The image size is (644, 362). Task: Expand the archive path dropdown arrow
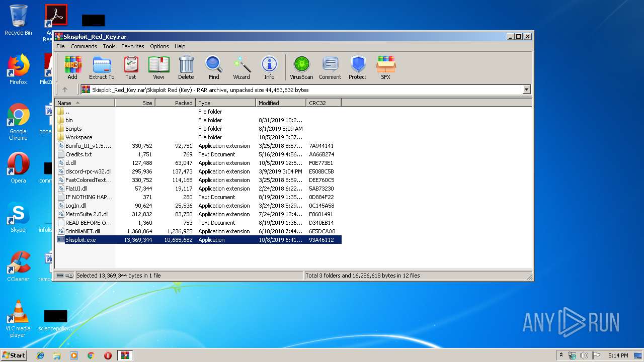[527, 90]
